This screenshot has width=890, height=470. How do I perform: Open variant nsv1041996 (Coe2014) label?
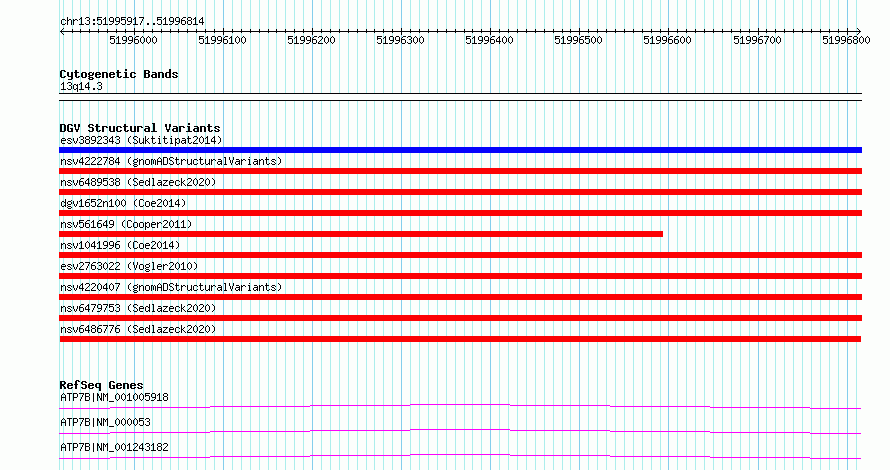tap(120, 245)
